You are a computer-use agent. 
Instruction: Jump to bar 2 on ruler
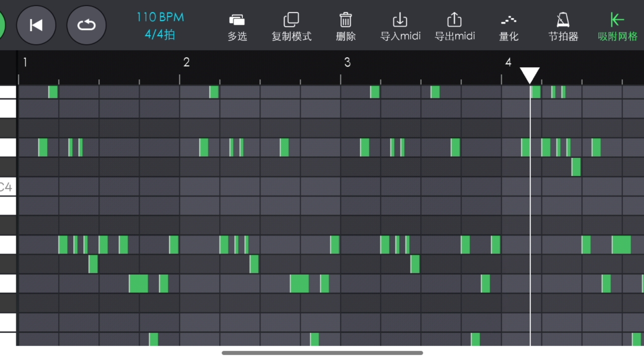coord(186,63)
